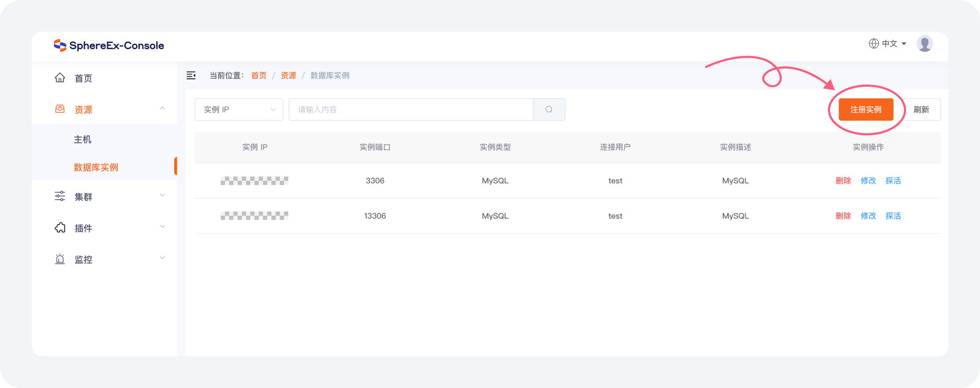Toggle the sidebar collapse menu icon
980x388 pixels.
(191, 76)
